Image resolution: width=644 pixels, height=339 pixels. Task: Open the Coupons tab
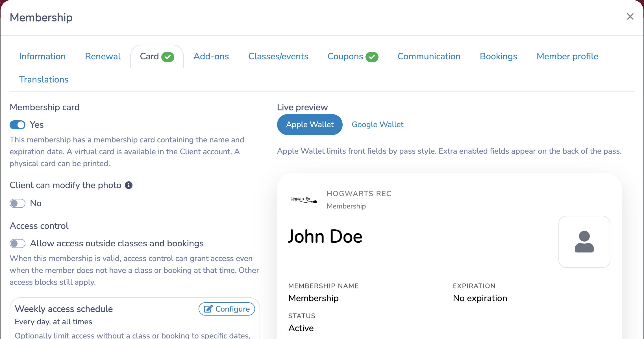353,56
